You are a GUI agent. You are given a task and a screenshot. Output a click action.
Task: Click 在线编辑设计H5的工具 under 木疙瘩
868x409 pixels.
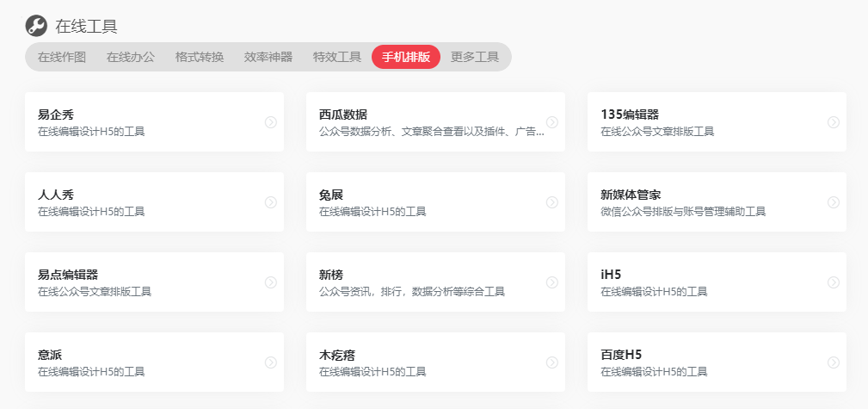point(372,371)
